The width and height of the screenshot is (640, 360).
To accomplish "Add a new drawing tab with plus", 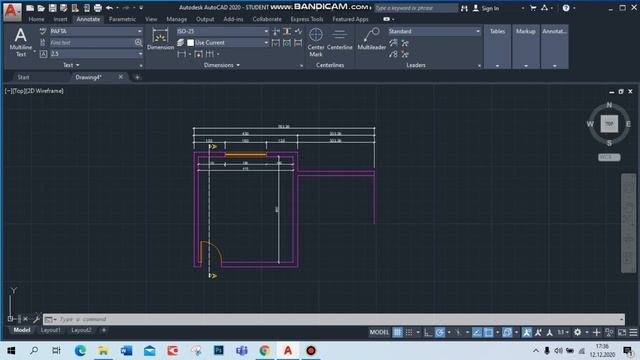I will click(x=137, y=77).
